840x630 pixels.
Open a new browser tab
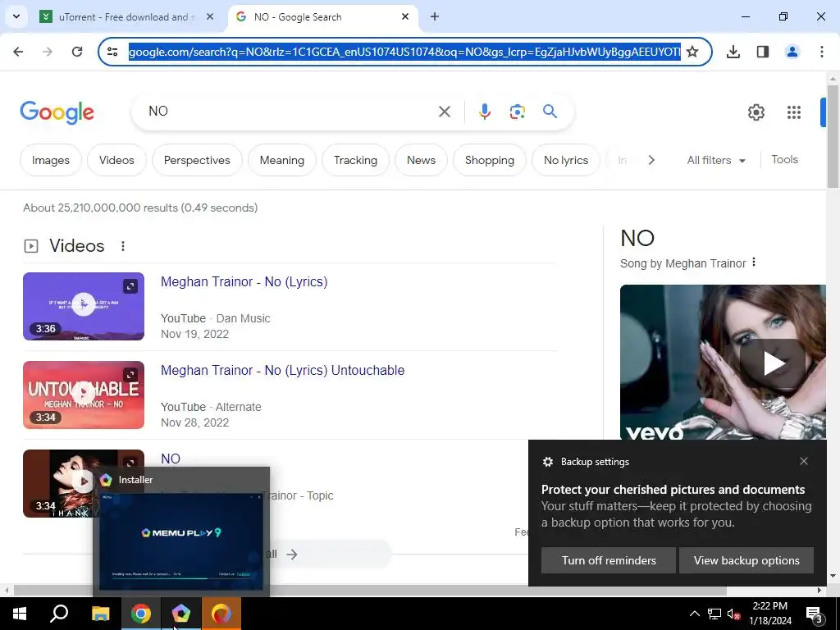coord(435,16)
